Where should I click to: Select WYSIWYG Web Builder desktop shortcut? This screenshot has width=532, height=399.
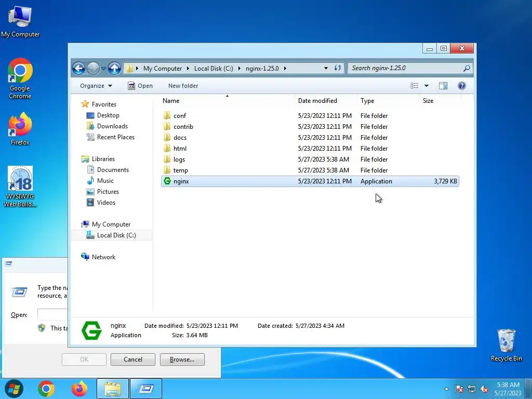[20, 187]
